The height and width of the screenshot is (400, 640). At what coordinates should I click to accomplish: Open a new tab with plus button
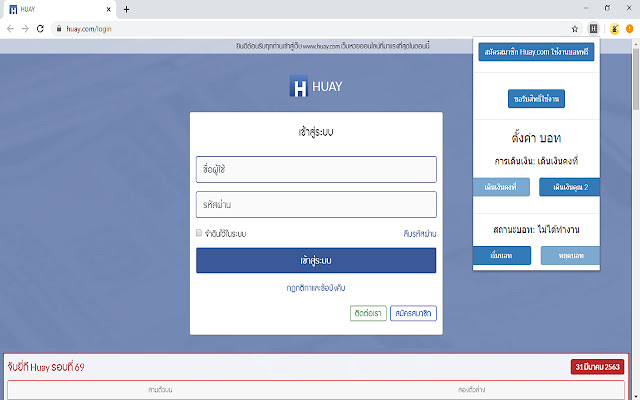pyautogui.click(x=126, y=9)
